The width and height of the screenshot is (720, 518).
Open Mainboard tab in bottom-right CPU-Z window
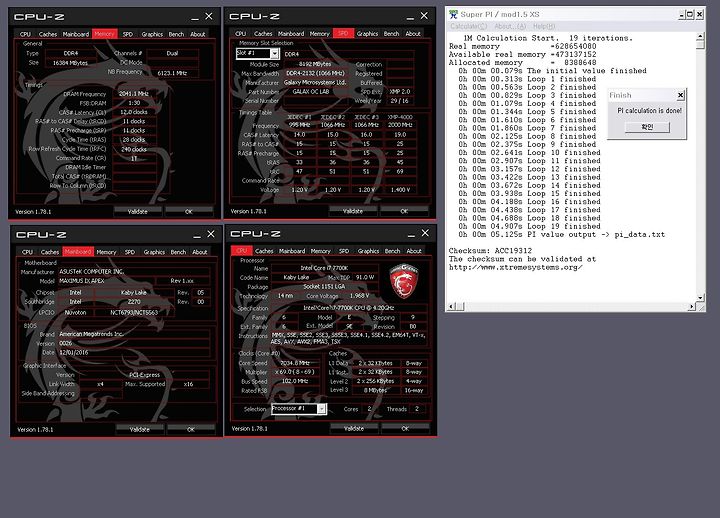coord(292,251)
